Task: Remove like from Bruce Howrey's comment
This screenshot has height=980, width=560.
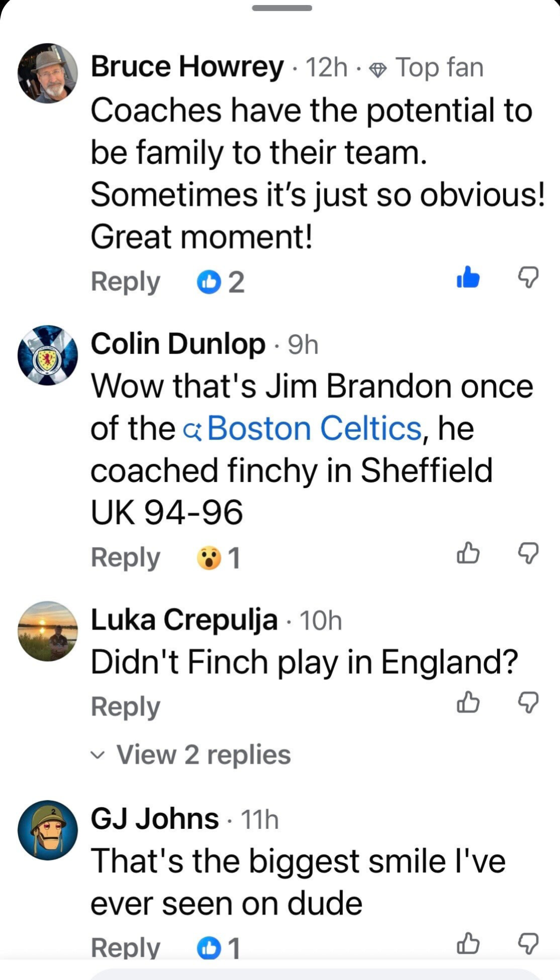Action: [468, 277]
